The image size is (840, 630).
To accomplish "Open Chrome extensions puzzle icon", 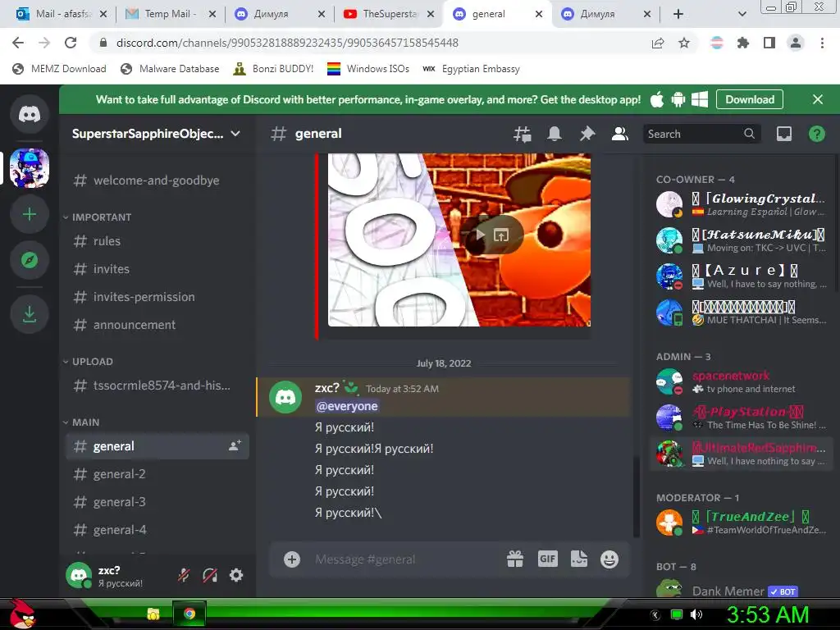I will 742,43.
